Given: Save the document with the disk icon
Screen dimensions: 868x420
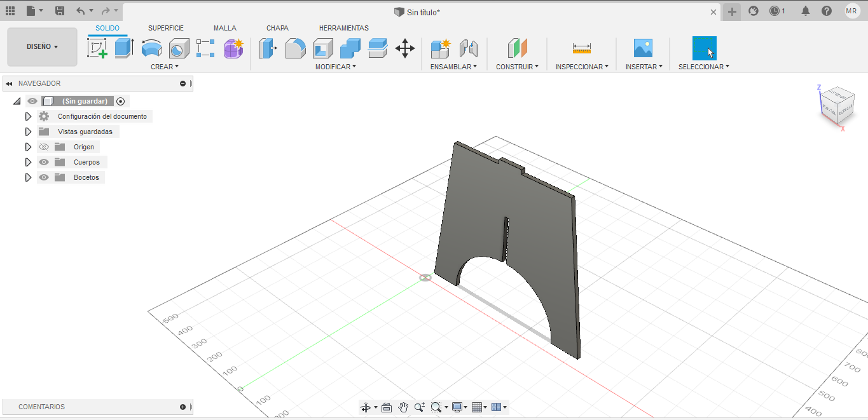Looking at the screenshot, I should click(x=60, y=11).
